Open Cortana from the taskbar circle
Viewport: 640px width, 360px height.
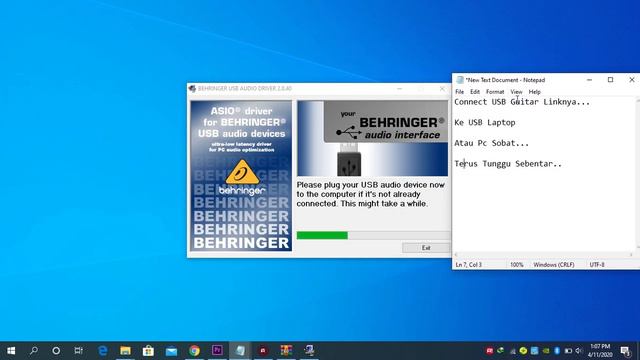click(56, 351)
